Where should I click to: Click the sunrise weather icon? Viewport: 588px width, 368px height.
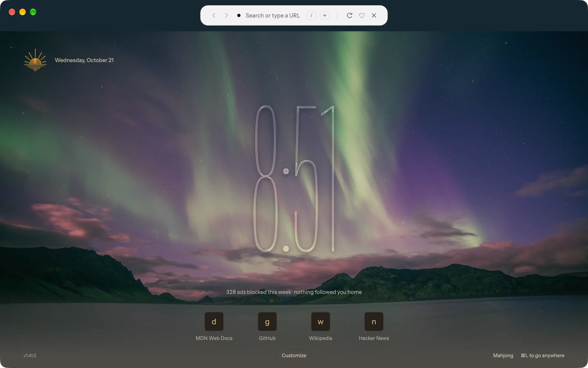pos(35,60)
